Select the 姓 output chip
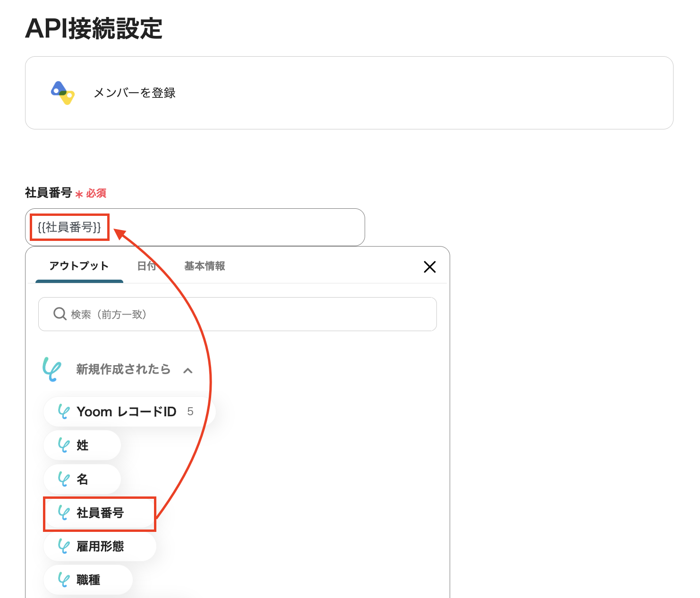 click(x=82, y=445)
